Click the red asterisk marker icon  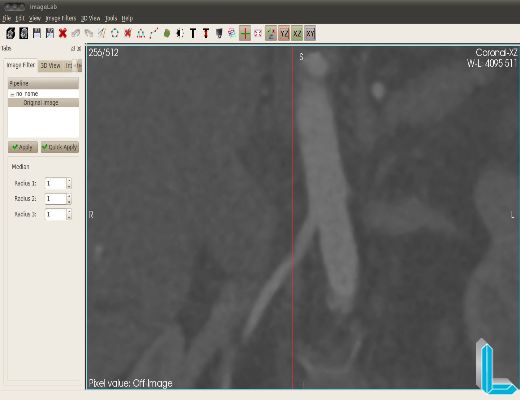pyautogui.click(x=128, y=33)
